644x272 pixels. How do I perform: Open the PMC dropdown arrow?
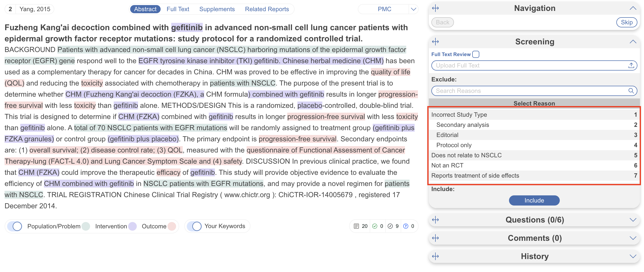[413, 9]
